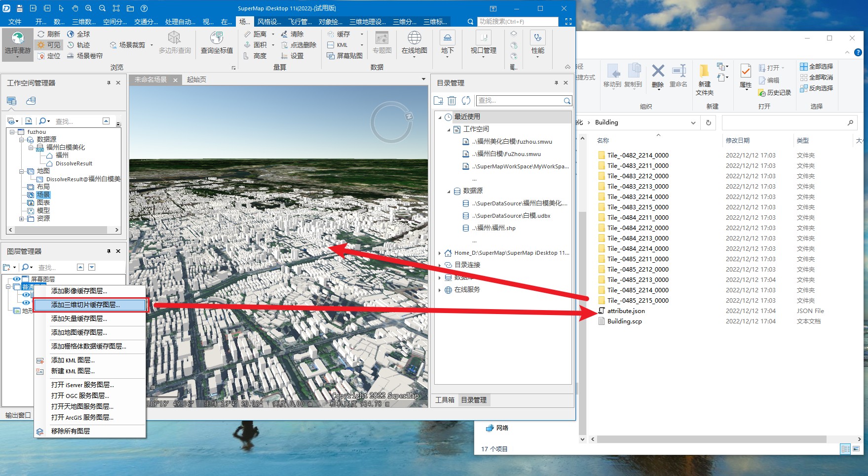Screen dimensions: 868x476
Task: Open the 缓存 dropdown arrow
Action: [362, 34]
